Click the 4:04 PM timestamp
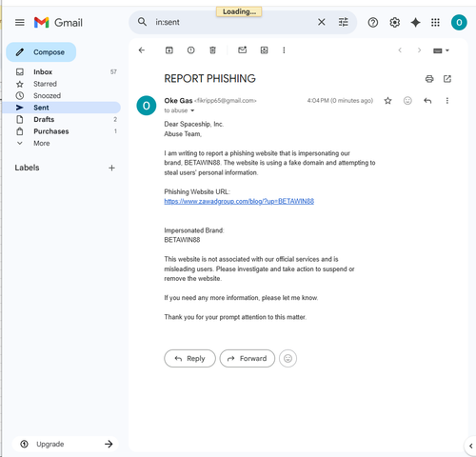Image resolution: width=476 pixels, height=457 pixels. tap(340, 101)
